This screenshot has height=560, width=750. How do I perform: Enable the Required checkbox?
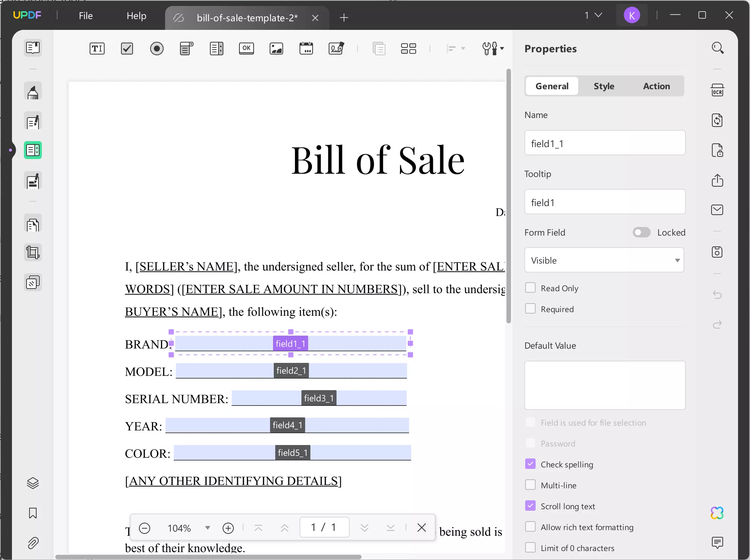pyautogui.click(x=530, y=309)
